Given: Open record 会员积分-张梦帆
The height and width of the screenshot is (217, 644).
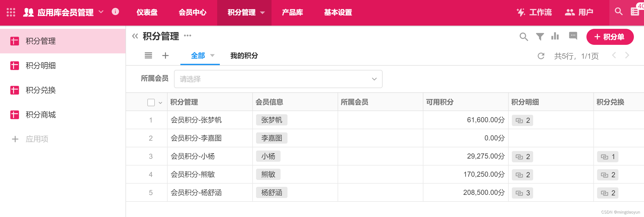Looking at the screenshot, I should [x=196, y=120].
